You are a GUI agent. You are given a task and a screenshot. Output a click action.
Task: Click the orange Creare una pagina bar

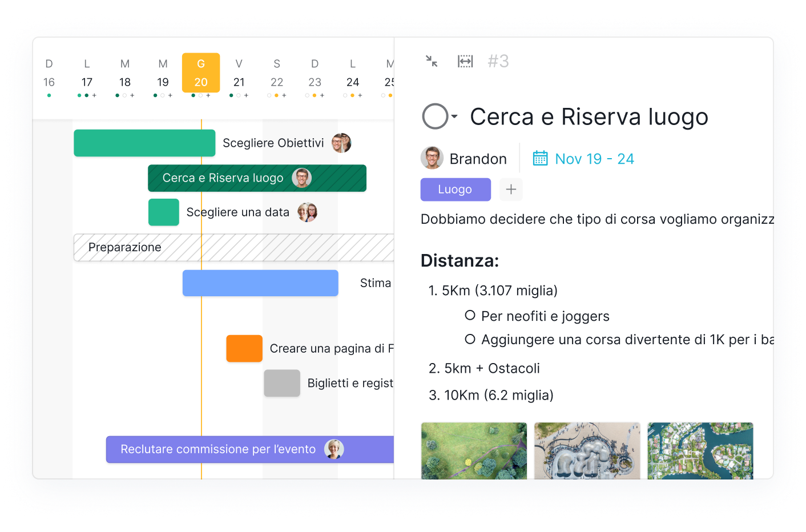pyautogui.click(x=244, y=348)
